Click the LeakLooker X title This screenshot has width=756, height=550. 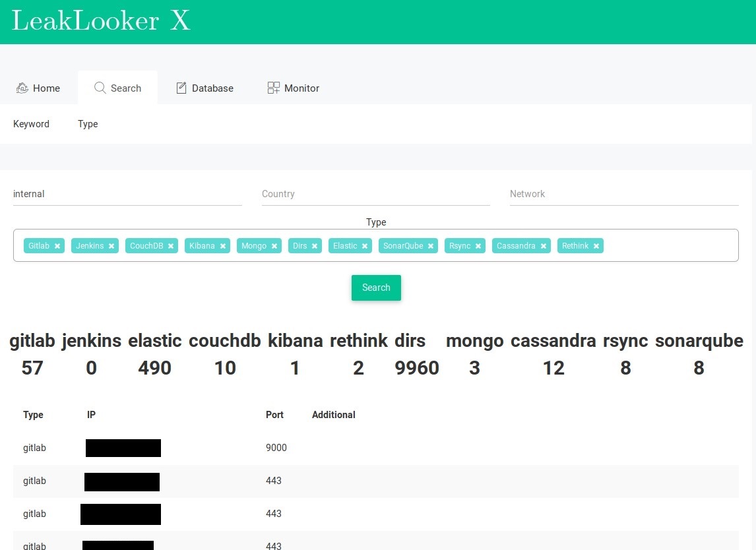click(101, 20)
